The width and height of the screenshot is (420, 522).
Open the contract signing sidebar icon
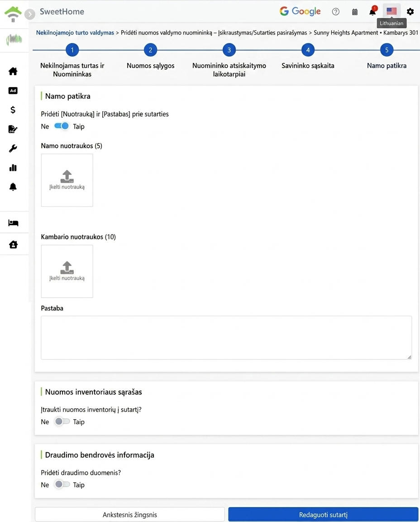[x=13, y=129]
